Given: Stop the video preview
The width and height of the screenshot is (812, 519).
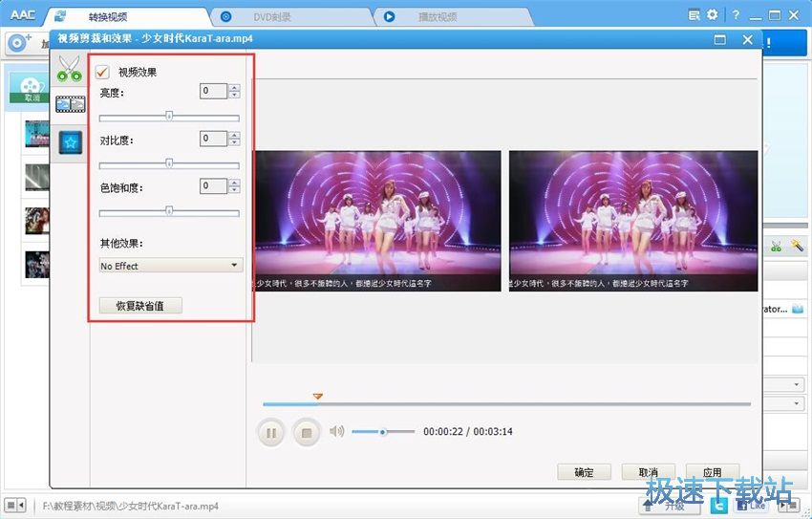Looking at the screenshot, I should (x=307, y=432).
